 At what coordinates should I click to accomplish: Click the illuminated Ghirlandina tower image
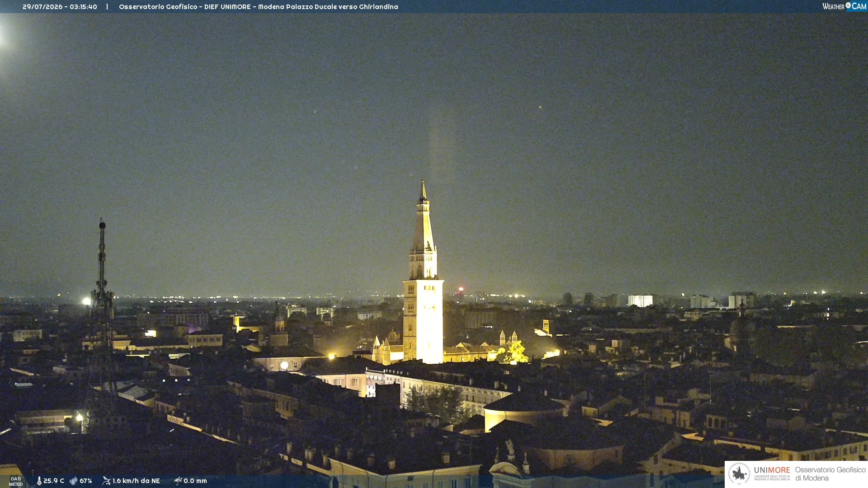coord(423,272)
